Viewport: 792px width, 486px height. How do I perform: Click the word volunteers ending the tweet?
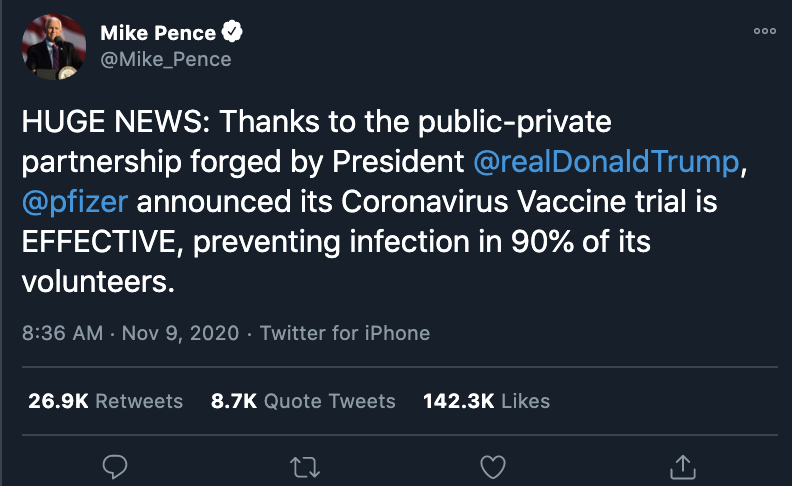95,282
